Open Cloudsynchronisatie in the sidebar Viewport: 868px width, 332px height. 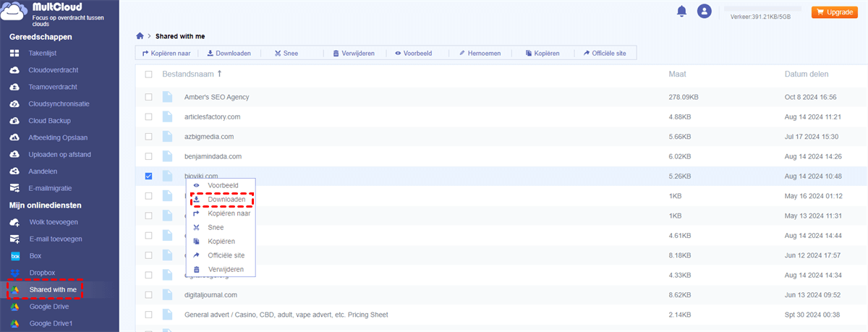pos(59,103)
